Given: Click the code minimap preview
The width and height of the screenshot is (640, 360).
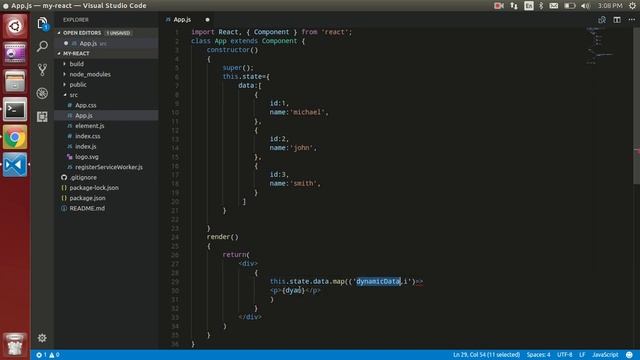Looking at the screenshot, I should [600, 46].
